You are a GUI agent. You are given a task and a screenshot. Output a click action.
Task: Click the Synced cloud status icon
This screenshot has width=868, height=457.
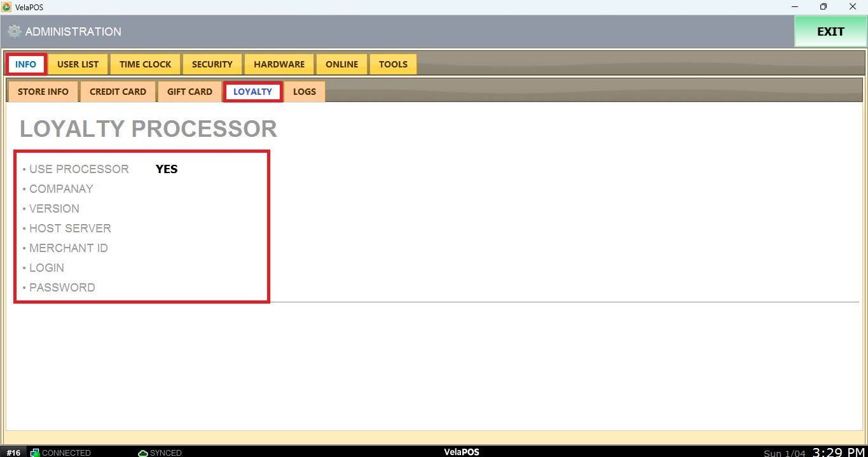[143, 453]
